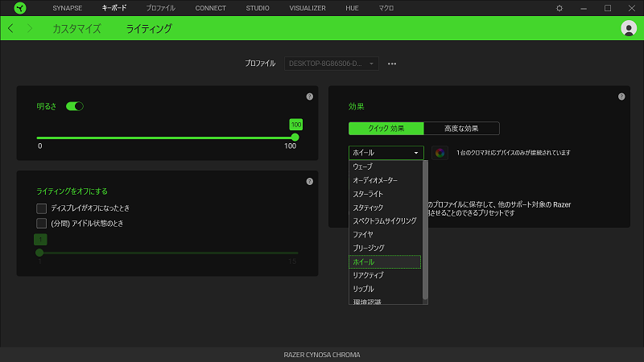This screenshot has width=644, height=362.
Task: Open the top プロファイル tab
Action: (160, 8)
